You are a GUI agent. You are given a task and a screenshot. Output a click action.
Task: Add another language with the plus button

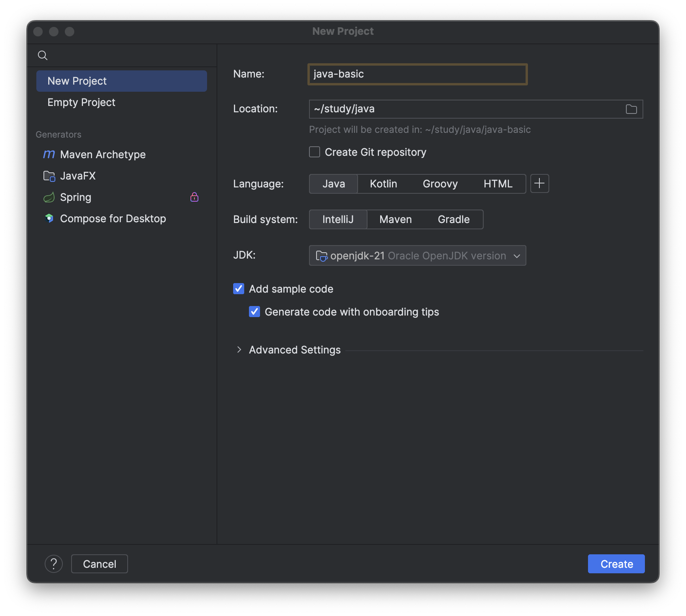(539, 183)
